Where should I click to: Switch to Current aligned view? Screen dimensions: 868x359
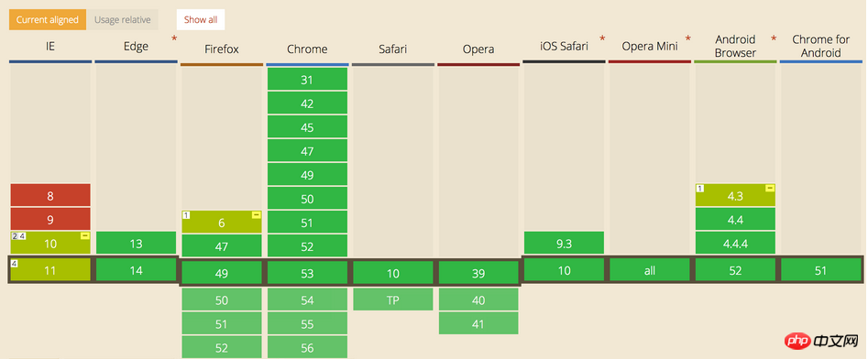pyautogui.click(x=47, y=20)
